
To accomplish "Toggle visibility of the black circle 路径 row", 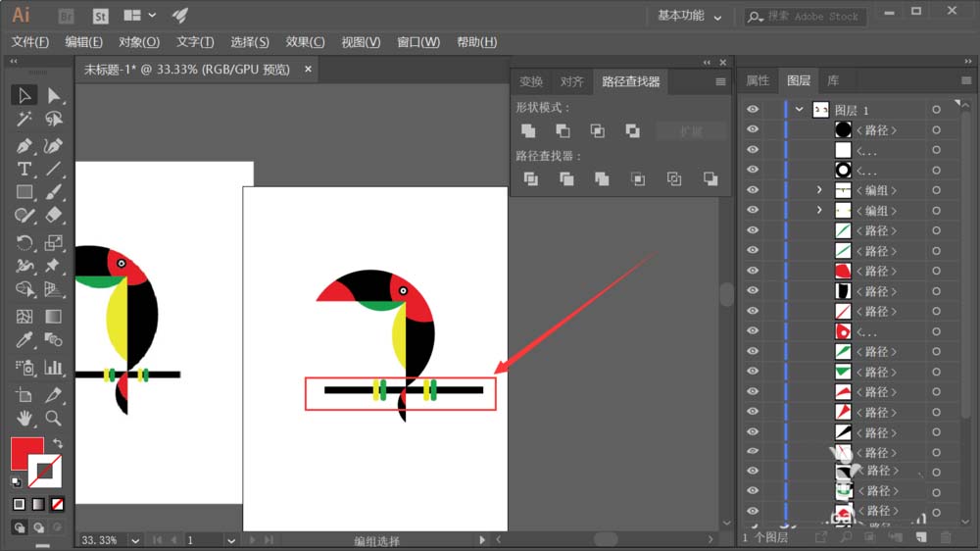I will click(753, 129).
